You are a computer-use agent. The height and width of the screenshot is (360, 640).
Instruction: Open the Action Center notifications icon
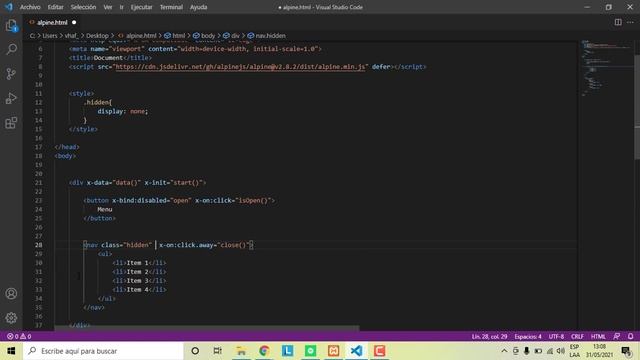click(626, 351)
